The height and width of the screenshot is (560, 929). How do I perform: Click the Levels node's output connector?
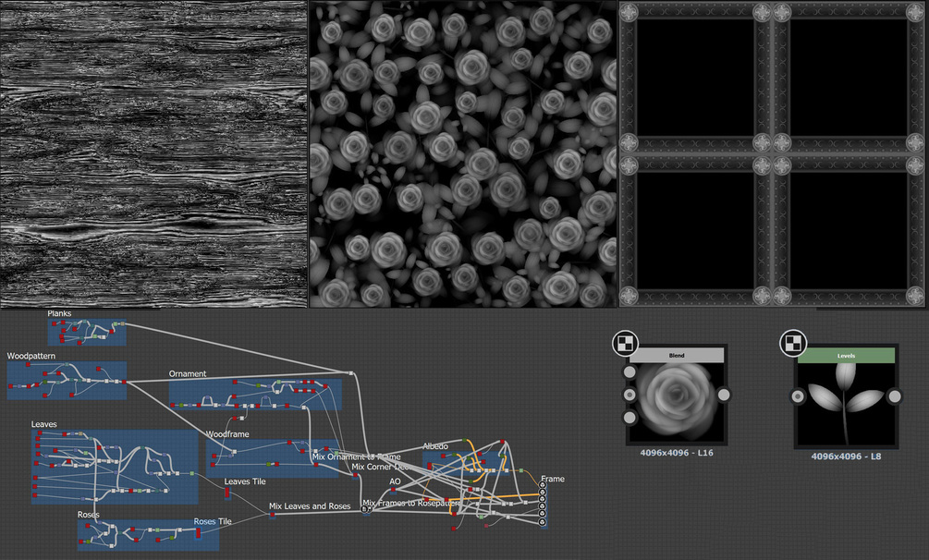point(895,396)
